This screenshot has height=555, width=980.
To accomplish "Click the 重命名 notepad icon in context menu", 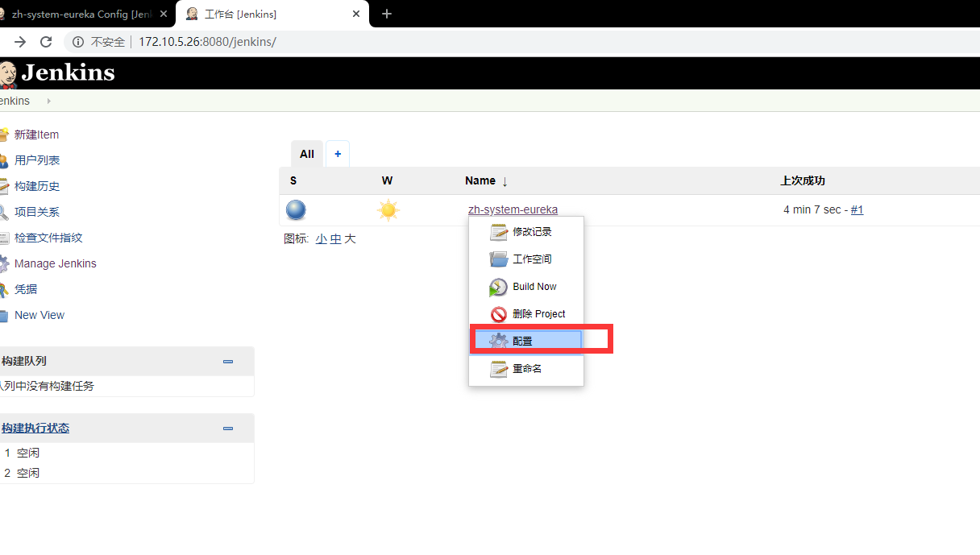I will click(x=499, y=369).
